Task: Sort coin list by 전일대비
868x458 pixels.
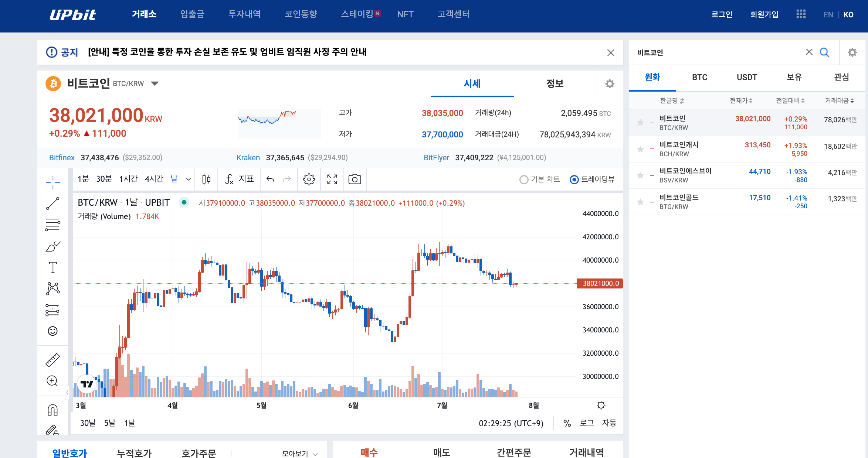Action: click(x=790, y=100)
